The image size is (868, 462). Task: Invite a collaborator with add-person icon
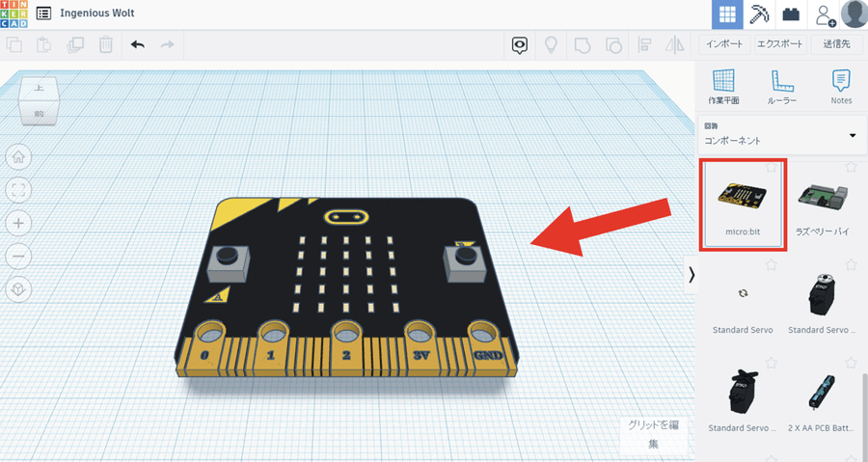[825, 14]
